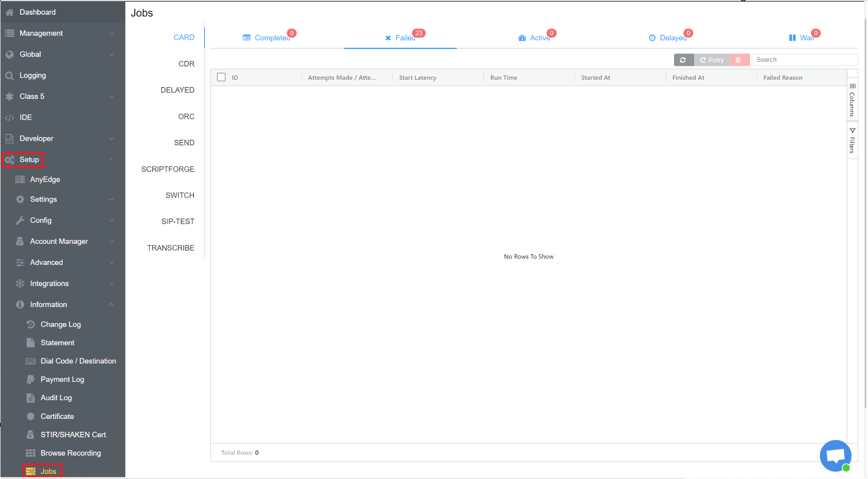Click the Browse Recording grid icon
868x479 pixels.
click(31, 453)
